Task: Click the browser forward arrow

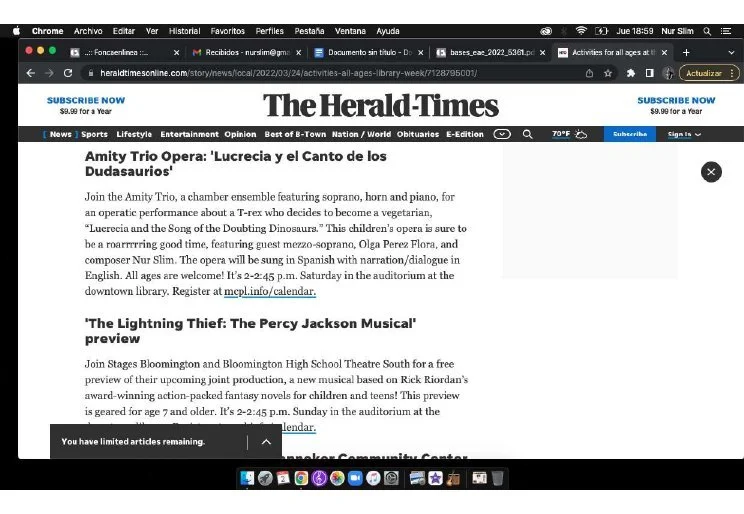Action: click(49, 73)
